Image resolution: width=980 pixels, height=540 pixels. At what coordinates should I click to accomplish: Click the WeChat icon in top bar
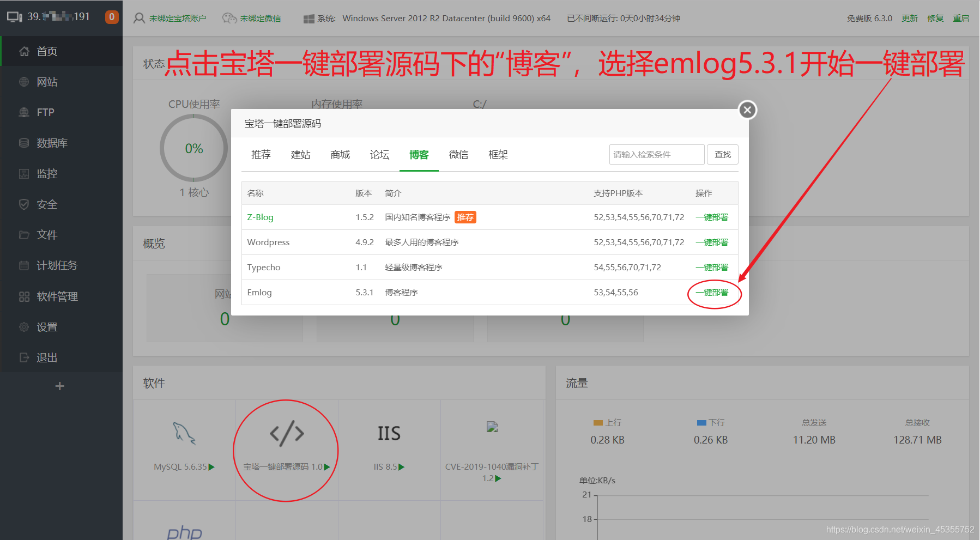pyautogui.click(x=229, y=19)
